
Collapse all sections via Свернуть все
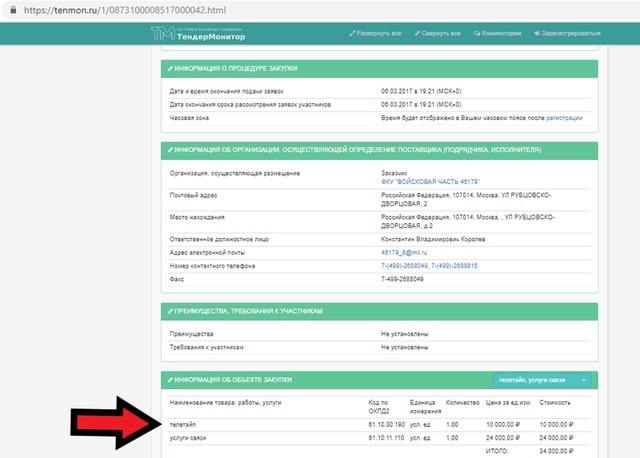tap(437, 33)
